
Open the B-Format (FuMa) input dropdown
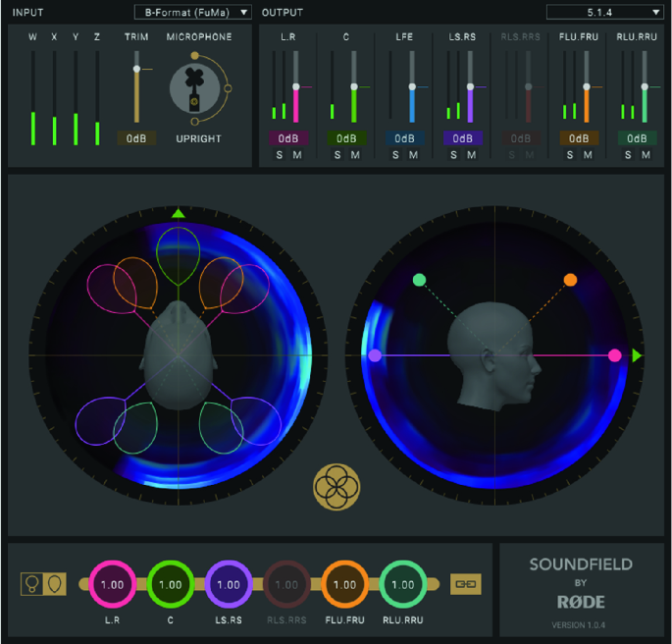(x=192, y=12)
